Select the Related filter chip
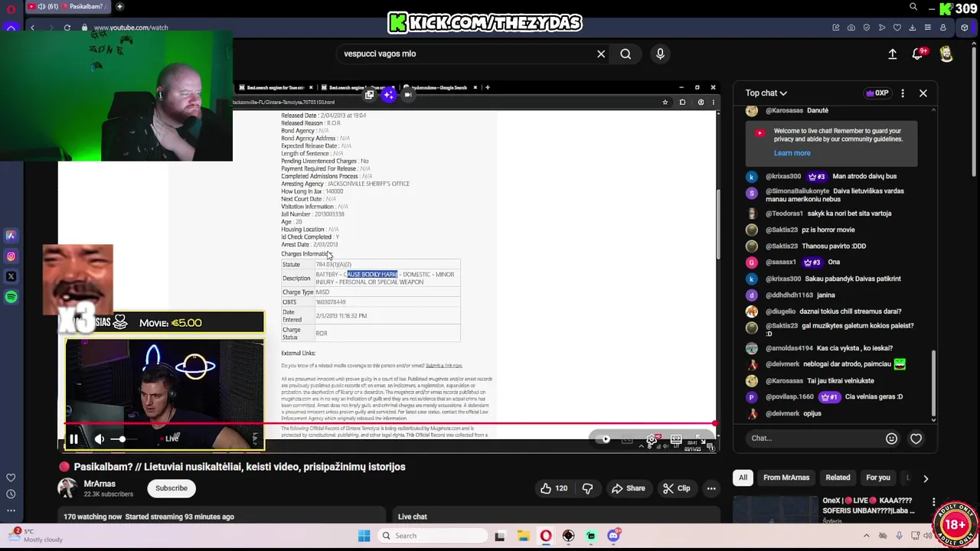The image size is (980, 551). tap(838, 478)
